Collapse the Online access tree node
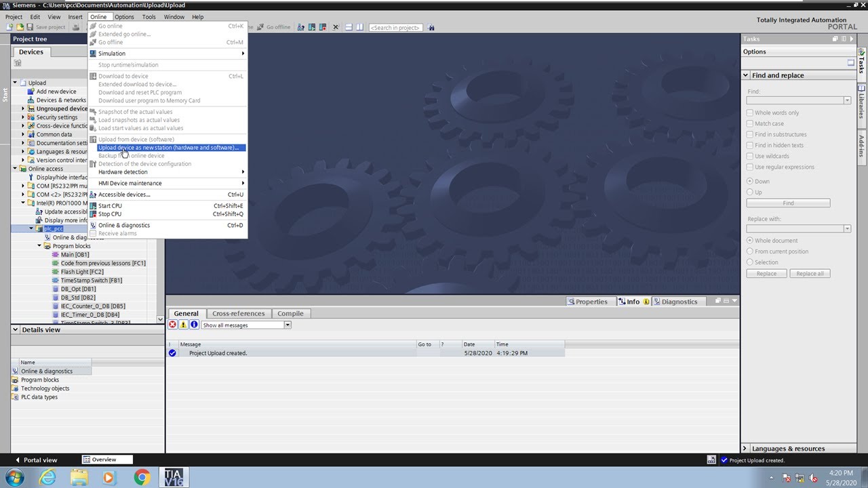868x488 pixels. pos(15,169)
